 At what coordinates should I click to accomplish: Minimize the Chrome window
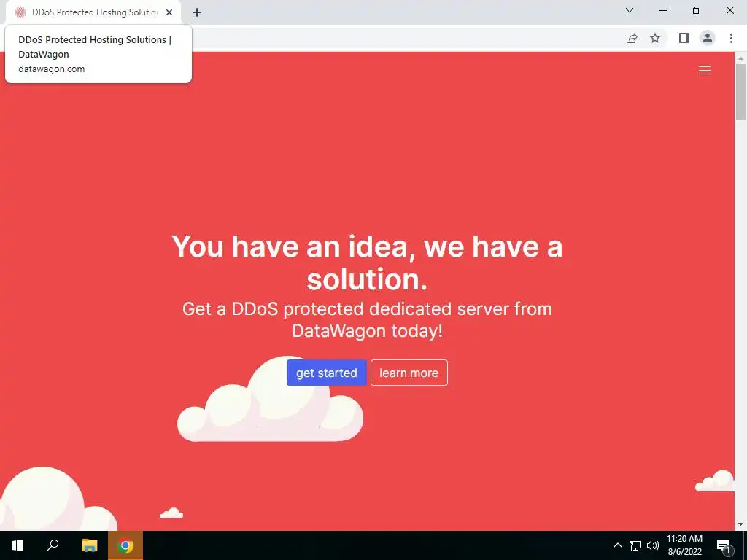point(663,10)
